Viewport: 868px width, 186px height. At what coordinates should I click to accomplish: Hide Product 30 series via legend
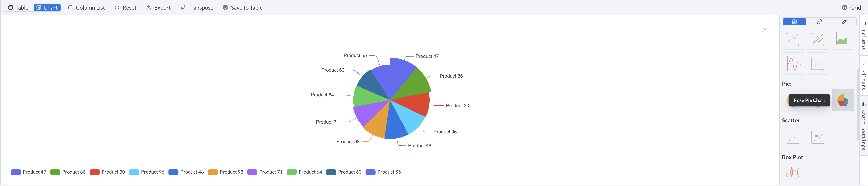pos(107,172)
